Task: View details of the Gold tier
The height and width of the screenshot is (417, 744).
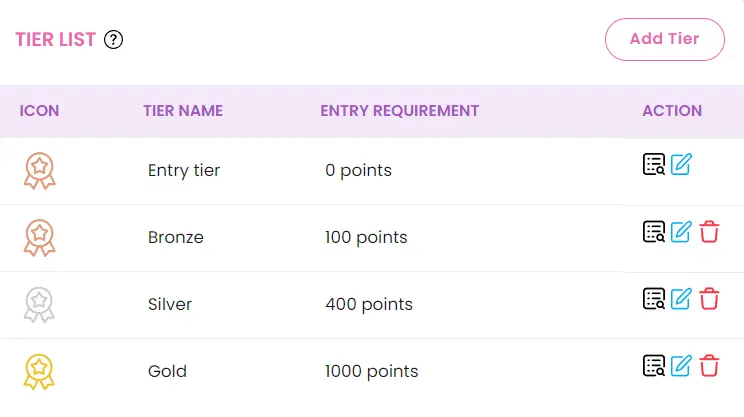Action: pos(654,365)
